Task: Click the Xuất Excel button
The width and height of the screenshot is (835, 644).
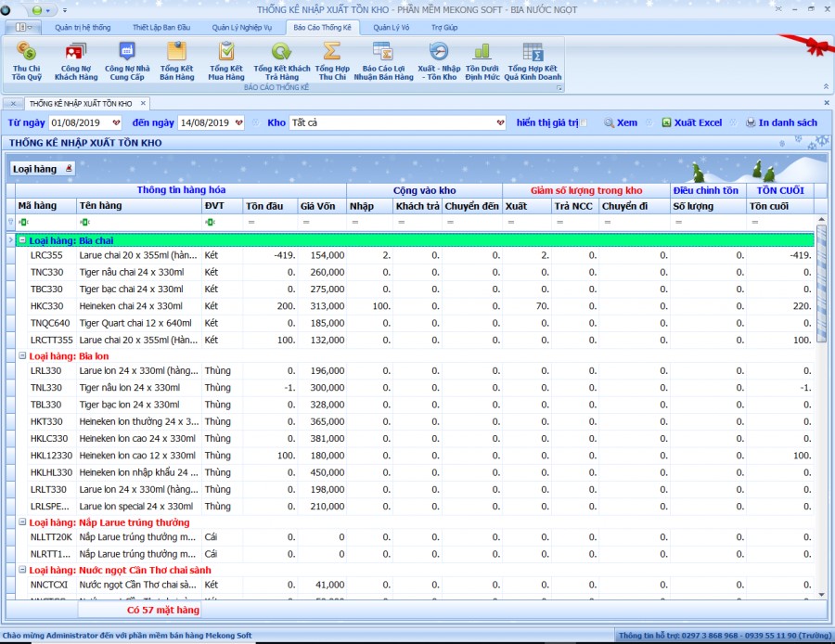Action: tap(691, 122)
